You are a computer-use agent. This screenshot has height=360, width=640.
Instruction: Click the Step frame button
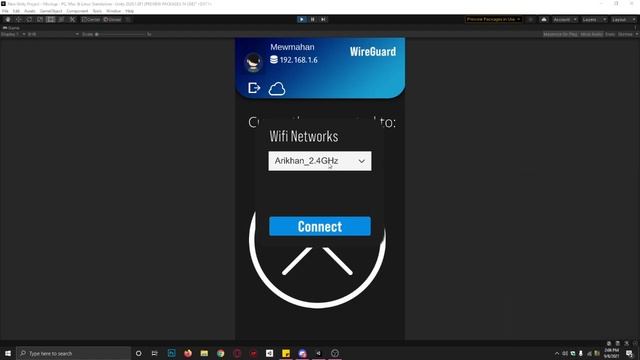tap(323, 19)
